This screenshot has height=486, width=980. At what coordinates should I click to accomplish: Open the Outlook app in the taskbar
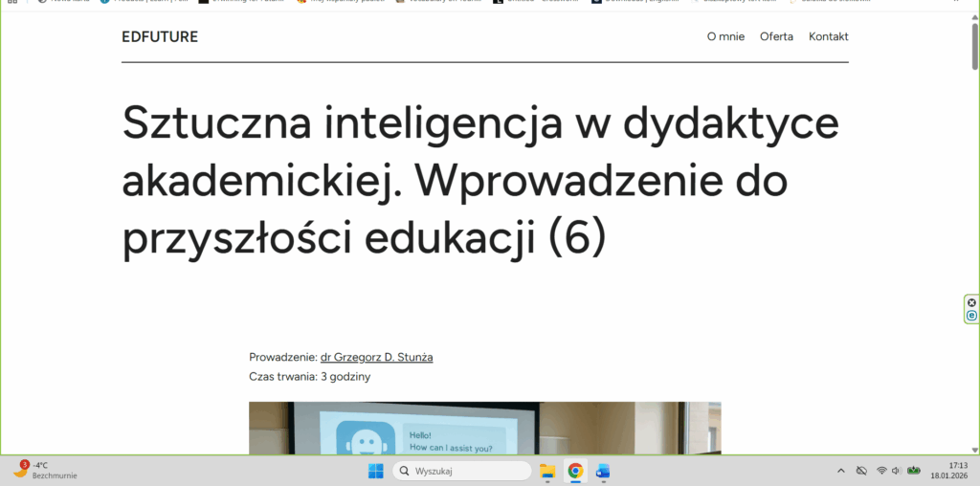click(603, 471)
